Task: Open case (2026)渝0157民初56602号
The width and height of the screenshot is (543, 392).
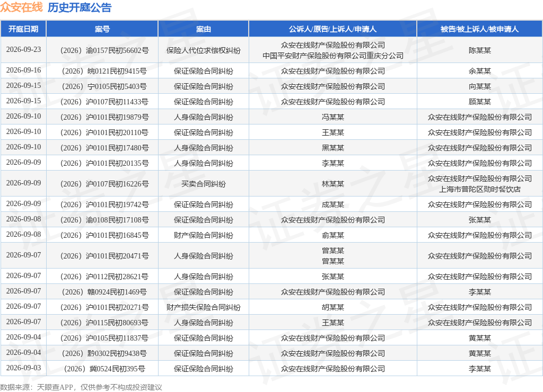Action: [x=104, y=50]
